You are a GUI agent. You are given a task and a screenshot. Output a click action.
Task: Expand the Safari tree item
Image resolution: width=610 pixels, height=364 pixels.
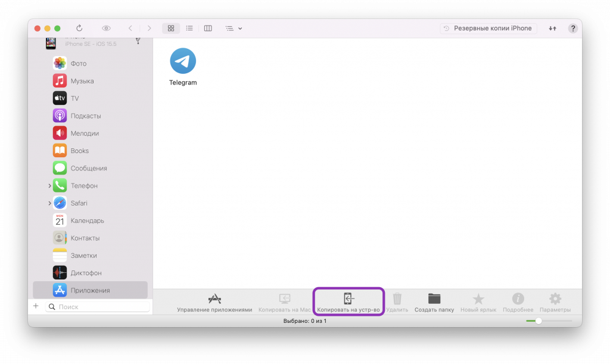49,203
